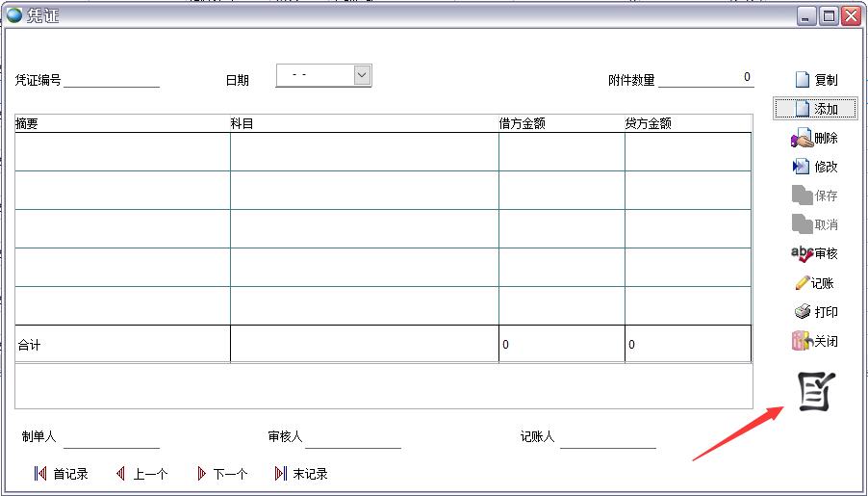Click the 复制 (copy) voucher icon
The width and height of the screenshot is (868, 496).
pos(802,80)
